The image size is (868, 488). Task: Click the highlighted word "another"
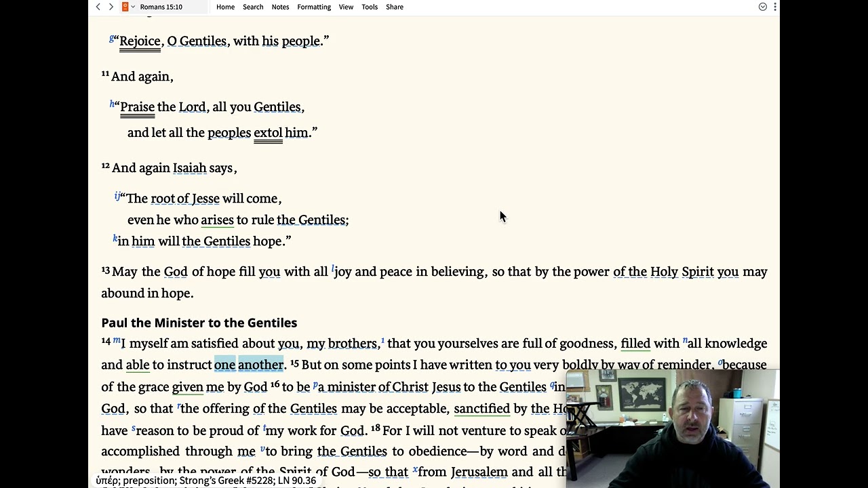pyautogui.click(x=260, y=365)
